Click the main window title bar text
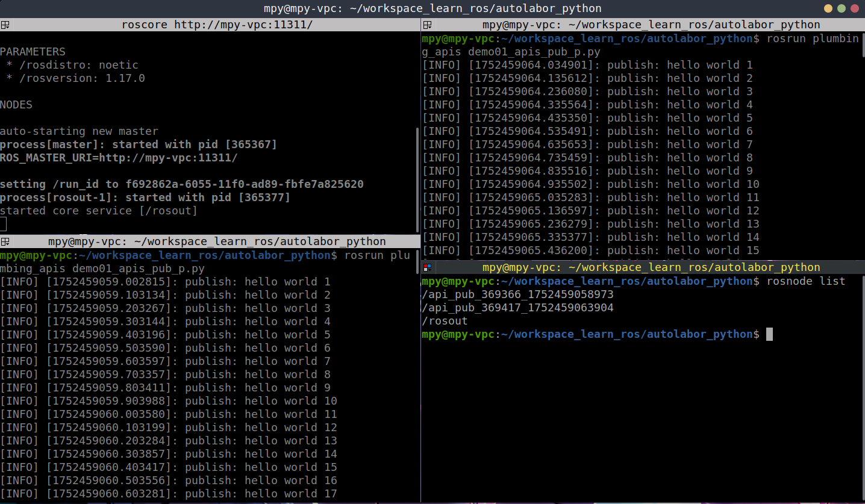865x504 pixels. 432,8
